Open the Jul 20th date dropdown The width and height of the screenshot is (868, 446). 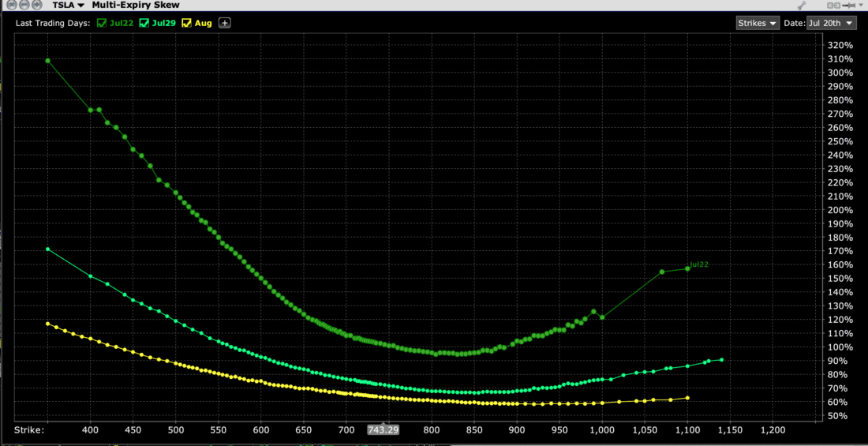[x=832, y=23]
